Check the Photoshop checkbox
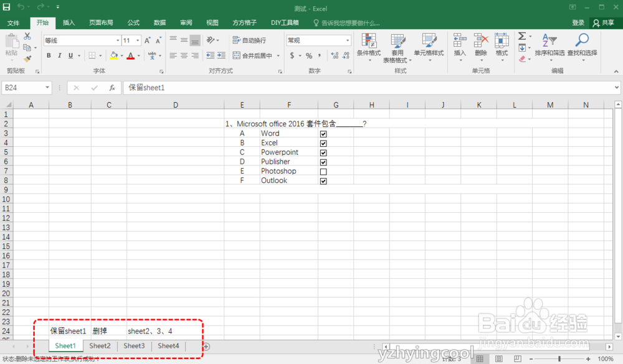Viewport: 623px width, 364px height. click(x=323, y=172)
